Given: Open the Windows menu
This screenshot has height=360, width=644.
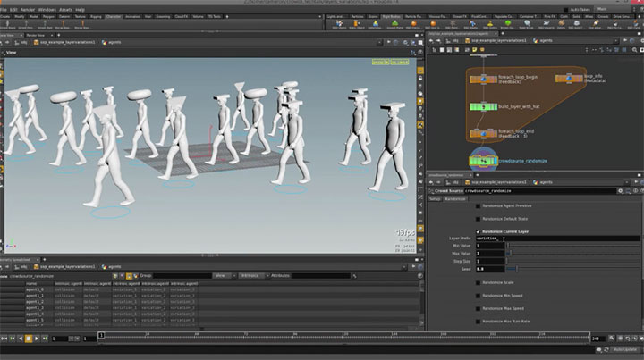Looking at the screenshot, I should point(47,10).
